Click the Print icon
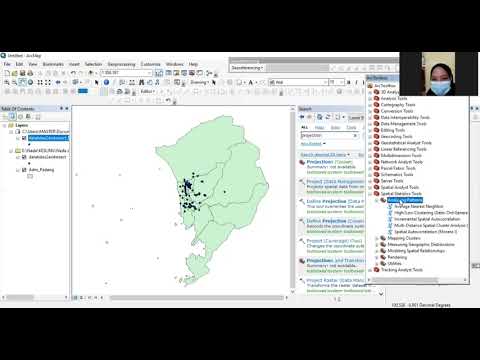The image size is (480, 360). point(30,73)
